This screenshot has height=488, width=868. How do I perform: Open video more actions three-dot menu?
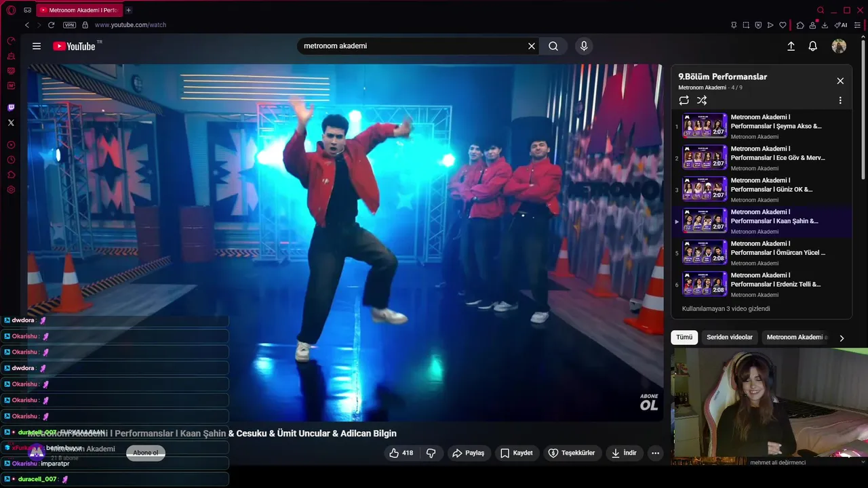(x=655, y=453)
